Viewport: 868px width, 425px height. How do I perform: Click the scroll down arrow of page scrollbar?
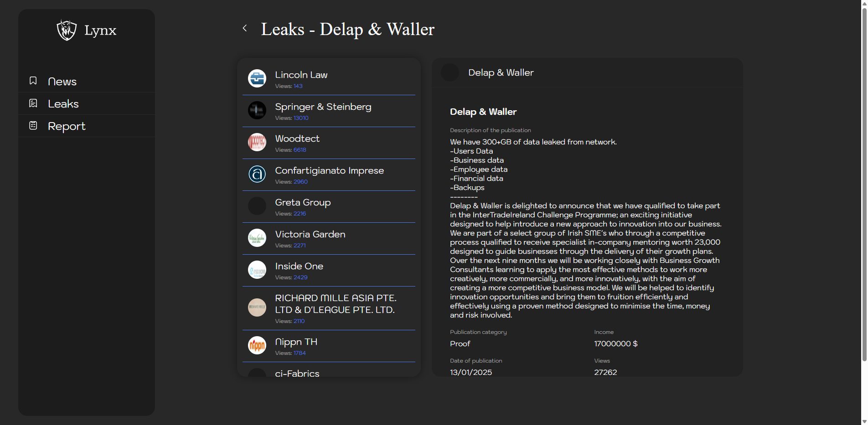pyautogui.click(x=864, y=421)
